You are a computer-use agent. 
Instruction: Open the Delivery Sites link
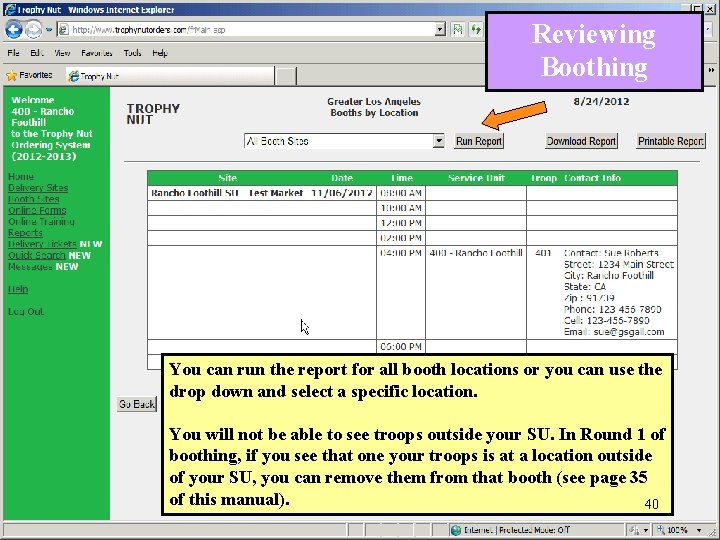pyautogui.click(x=38, y=188)
